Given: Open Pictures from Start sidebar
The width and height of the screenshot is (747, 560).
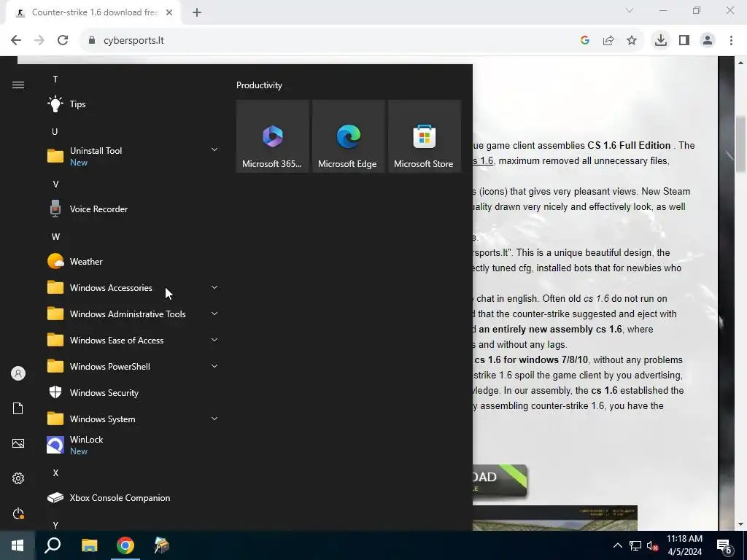Looking at the screenshot, I should [18, 443].
